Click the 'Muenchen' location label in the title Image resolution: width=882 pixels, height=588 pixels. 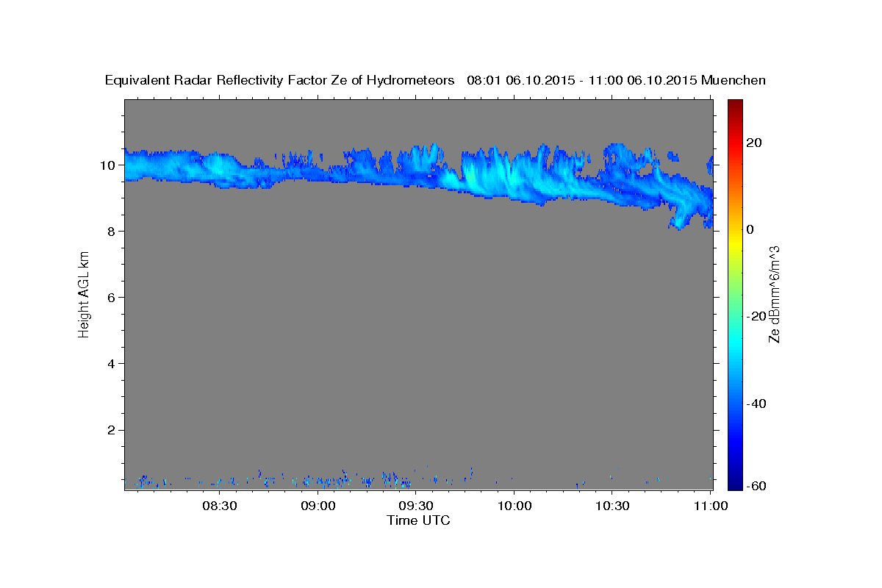pos(734,80)
